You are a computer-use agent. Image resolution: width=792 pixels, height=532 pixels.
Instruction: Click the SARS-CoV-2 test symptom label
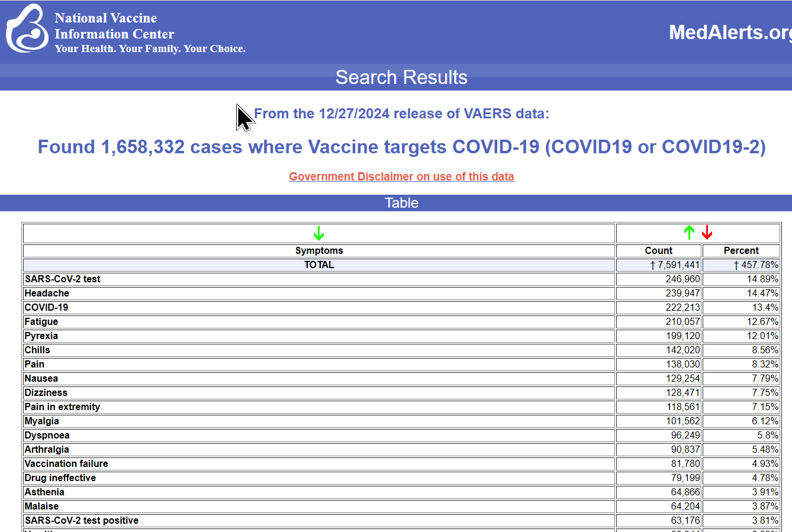point(63,279)
